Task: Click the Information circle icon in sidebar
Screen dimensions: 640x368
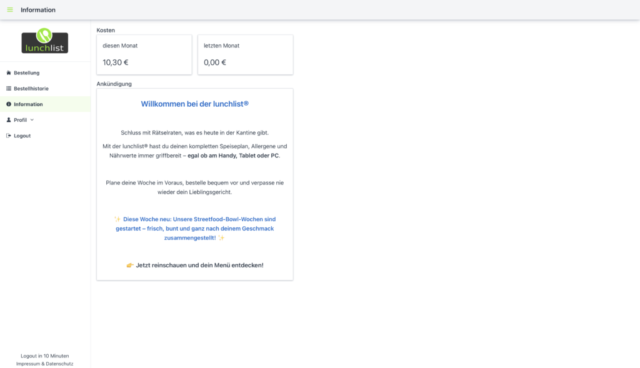Action: tap(9, 104)
